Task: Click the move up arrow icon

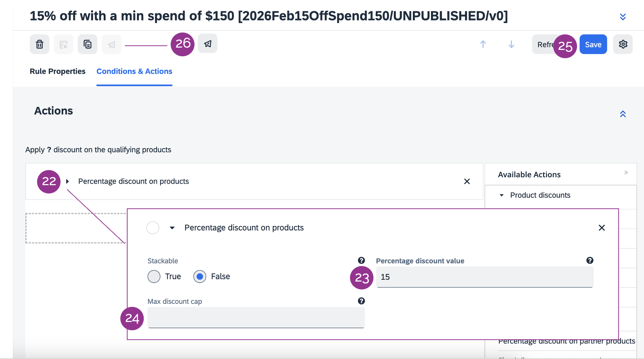Action: [483, 44]
